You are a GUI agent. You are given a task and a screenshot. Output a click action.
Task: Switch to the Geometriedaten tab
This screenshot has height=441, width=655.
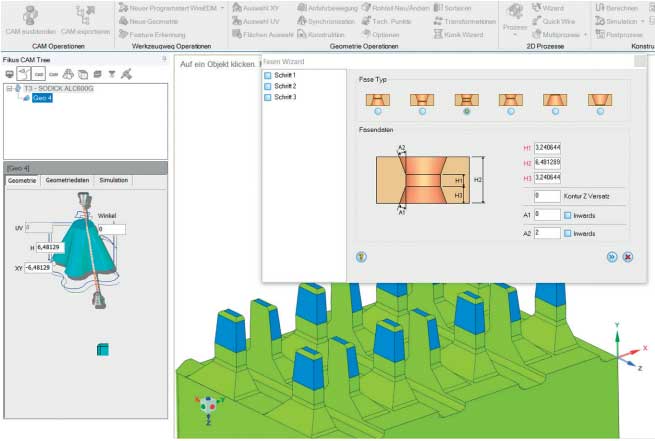67,180
